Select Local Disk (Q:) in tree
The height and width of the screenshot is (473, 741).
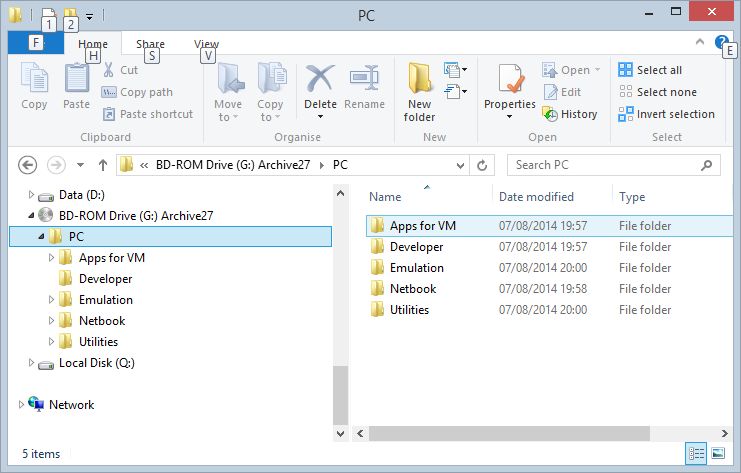pyautogui.click(x=97, y=363)
